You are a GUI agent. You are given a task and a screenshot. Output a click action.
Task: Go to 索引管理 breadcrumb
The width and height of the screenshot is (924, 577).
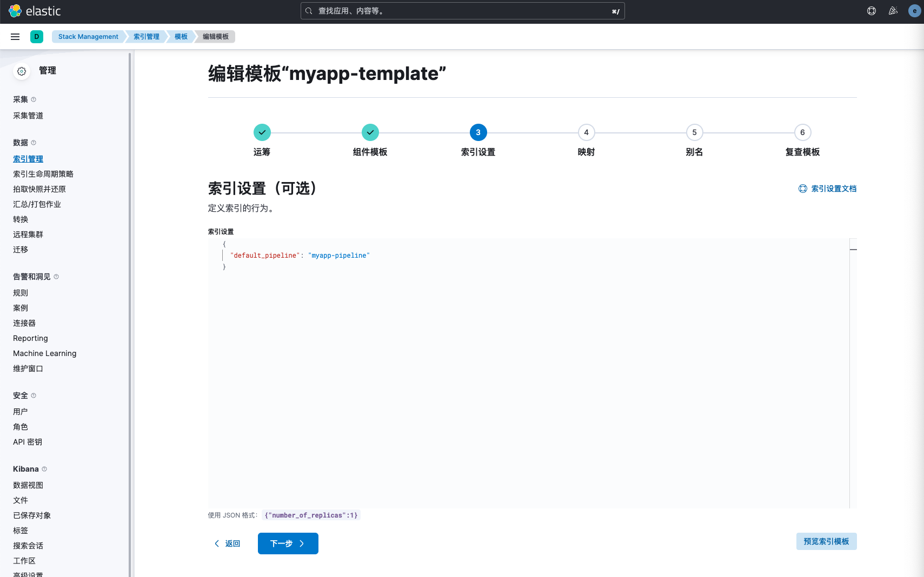click(147, 37)
